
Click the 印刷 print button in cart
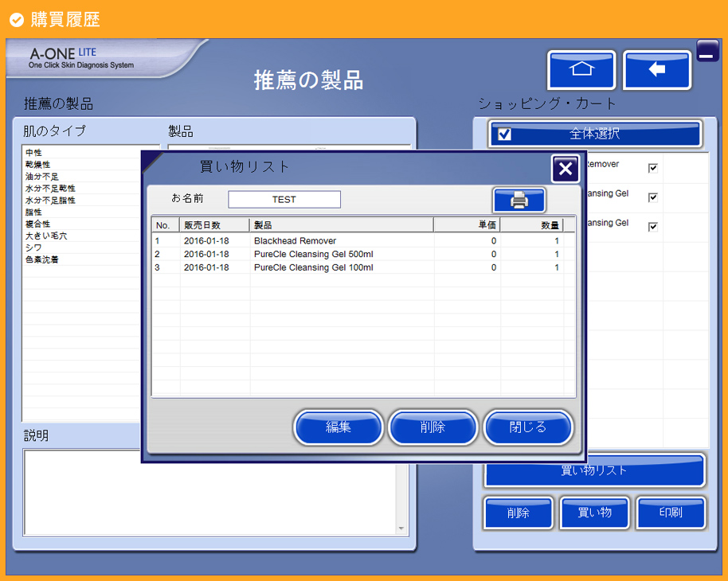click(x=670, y=513)
